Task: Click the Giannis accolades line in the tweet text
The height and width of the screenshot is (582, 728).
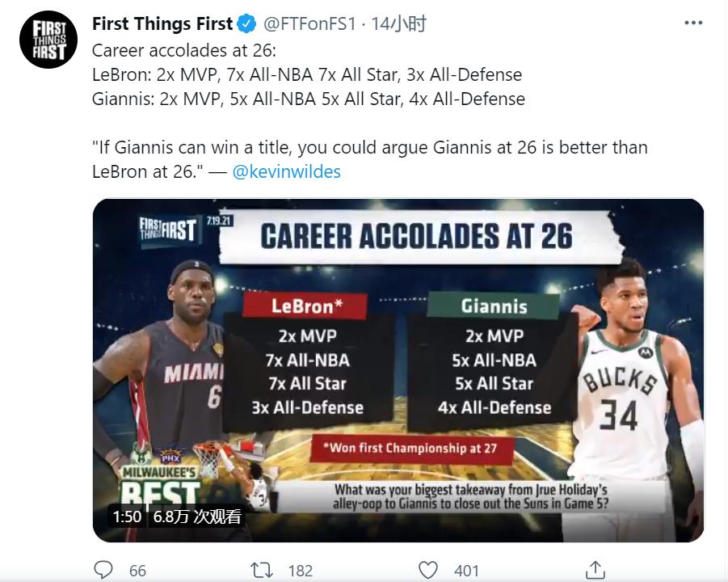Action: [x=309, y=99]
